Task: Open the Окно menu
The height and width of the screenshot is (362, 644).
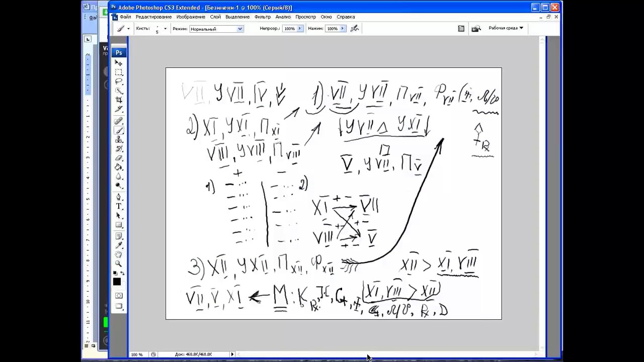Action: 327,17
